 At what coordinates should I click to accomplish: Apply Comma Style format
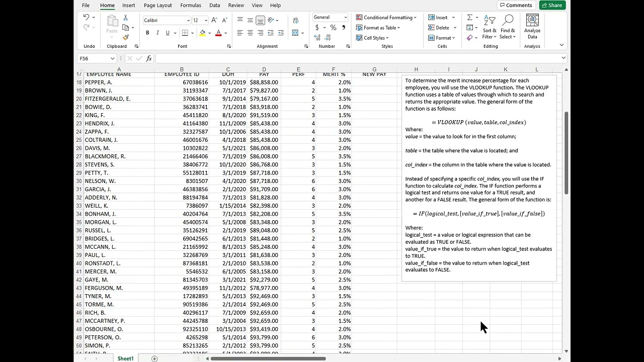[344, 28]
